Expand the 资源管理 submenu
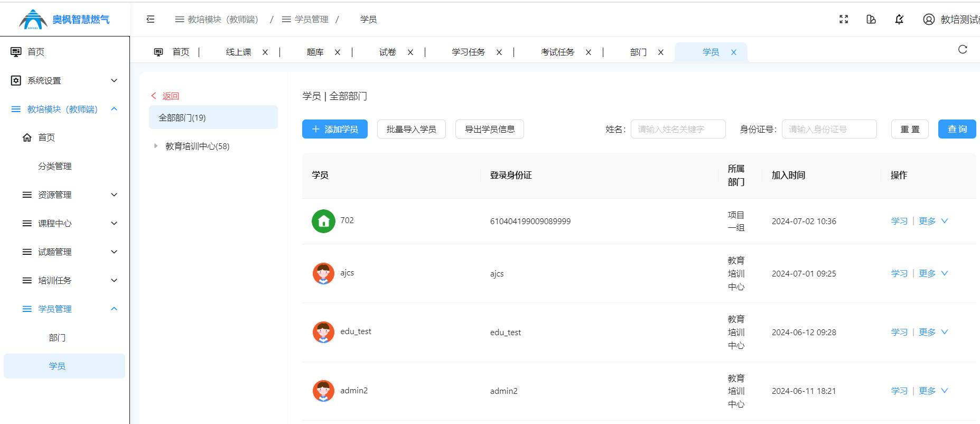980x424 pixels. [114, 195]
